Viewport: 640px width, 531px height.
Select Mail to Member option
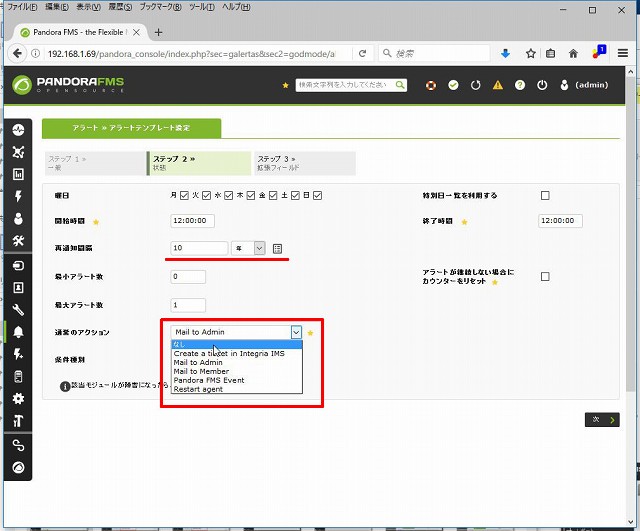237,371
